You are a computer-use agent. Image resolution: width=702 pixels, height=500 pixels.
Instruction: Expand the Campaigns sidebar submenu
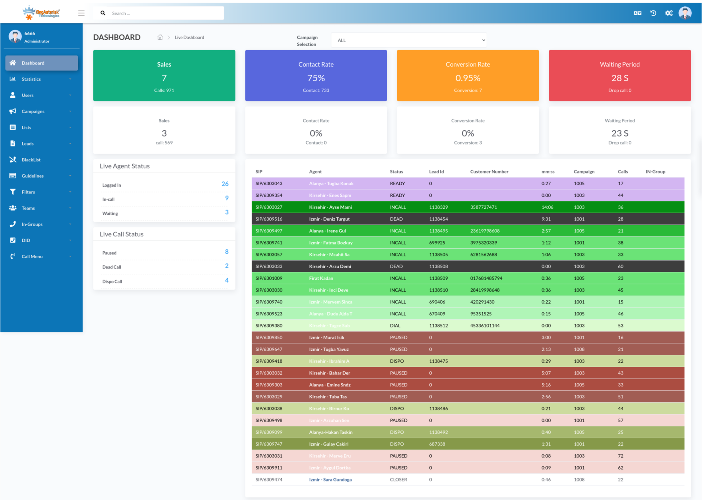pos(40,111)
